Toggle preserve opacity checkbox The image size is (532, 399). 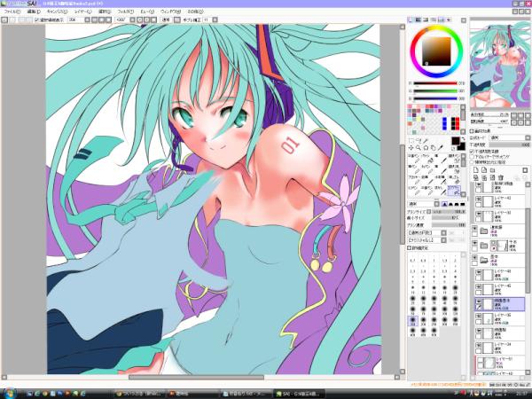point(472,152)
